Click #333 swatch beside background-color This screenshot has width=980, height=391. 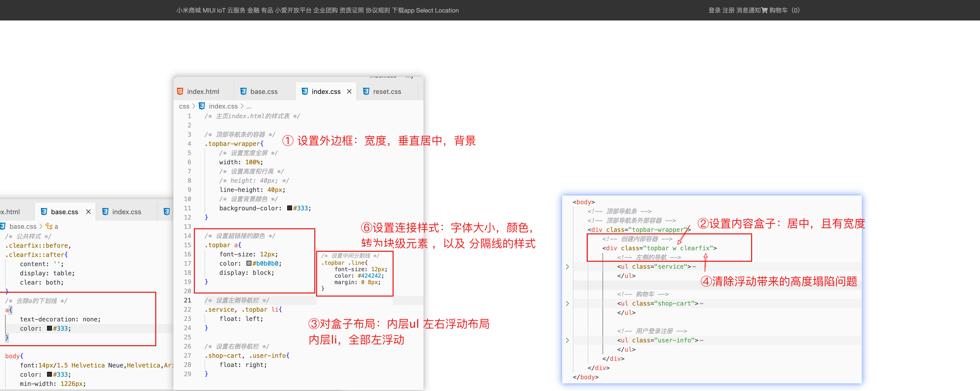pos(289,208)
